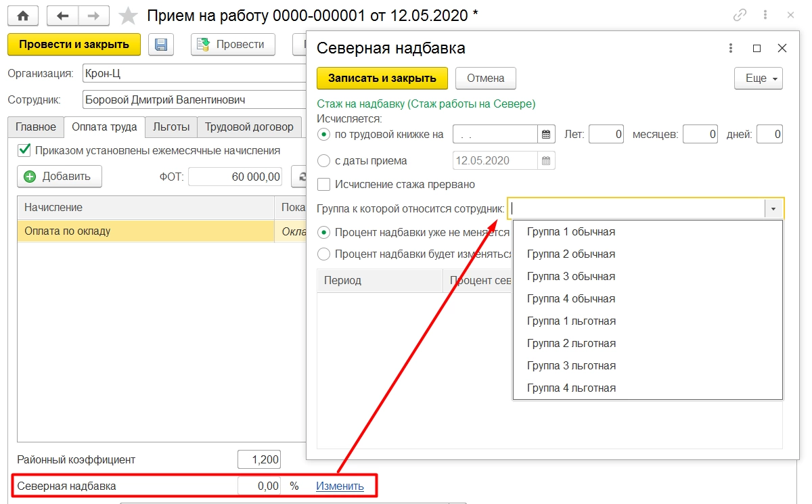The width and height of the screenshot is (812, 504).
Task: Select по трудовой книжке на radio button
Action: [x=323, y=135]
